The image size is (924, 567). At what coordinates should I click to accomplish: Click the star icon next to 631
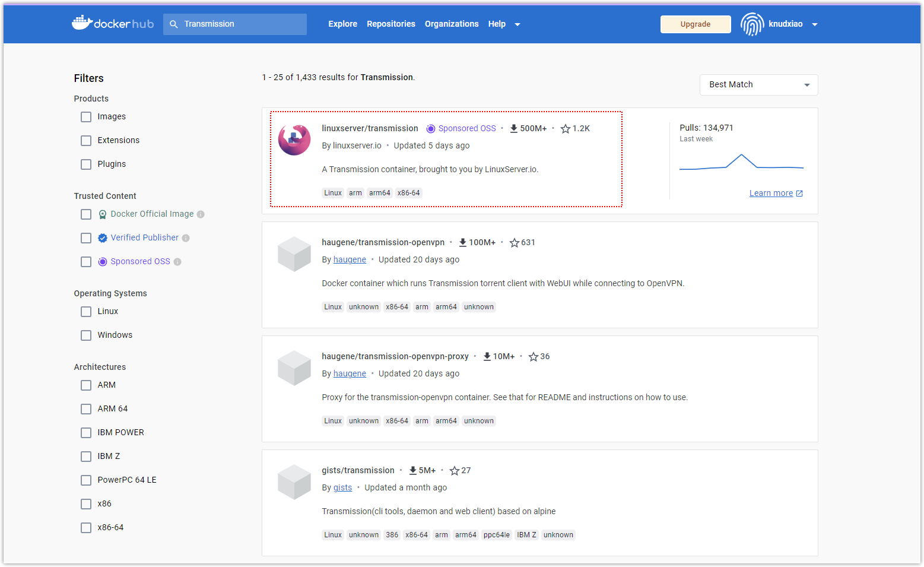515,243
